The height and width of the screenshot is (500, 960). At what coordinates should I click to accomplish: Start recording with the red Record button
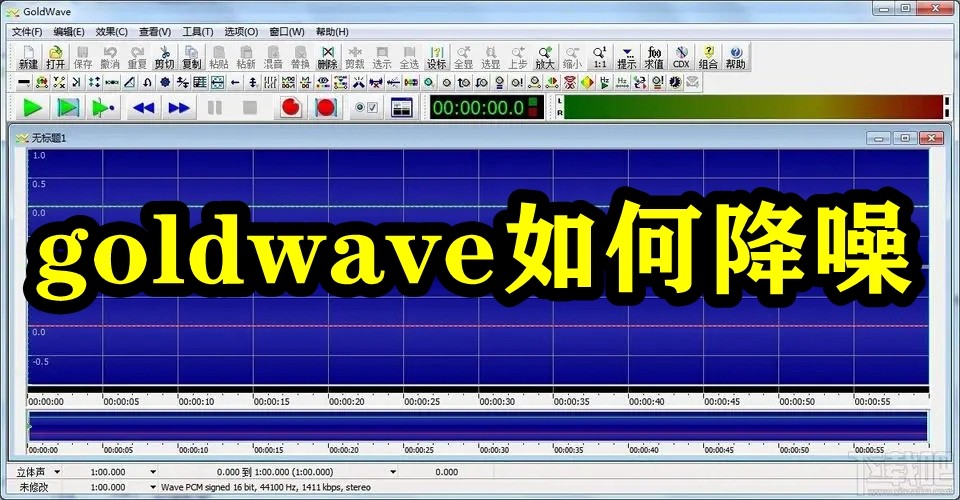[291, 108]
